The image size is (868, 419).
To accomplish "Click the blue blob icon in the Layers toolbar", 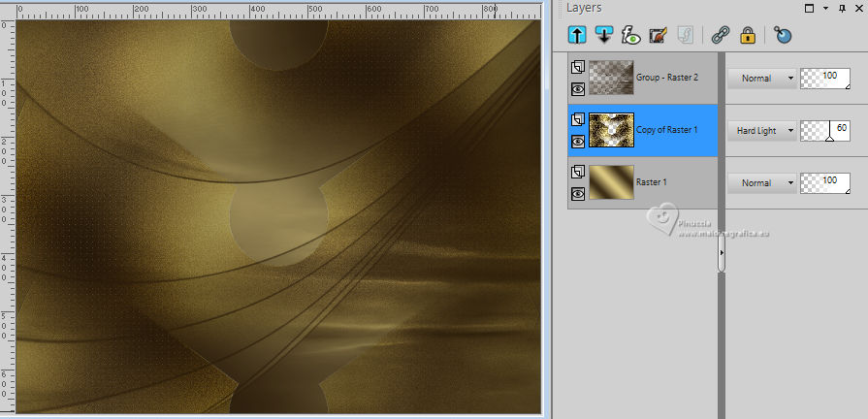I will click(x=783, y=35).
